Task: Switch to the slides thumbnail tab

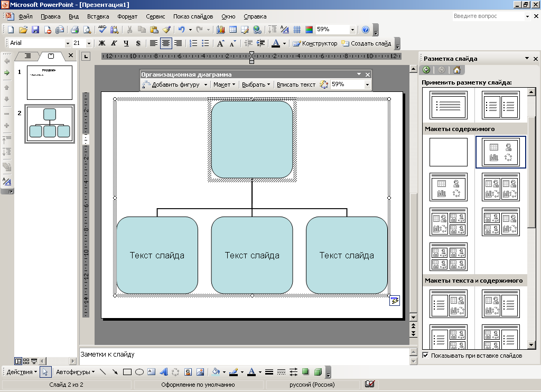Action: [51, 56]
